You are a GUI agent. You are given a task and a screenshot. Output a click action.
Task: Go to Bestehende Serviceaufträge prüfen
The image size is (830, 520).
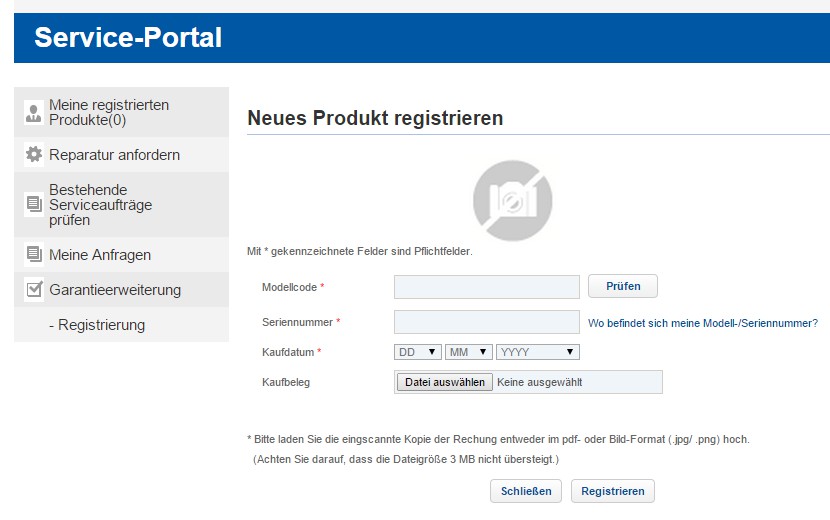click(100, 205)
